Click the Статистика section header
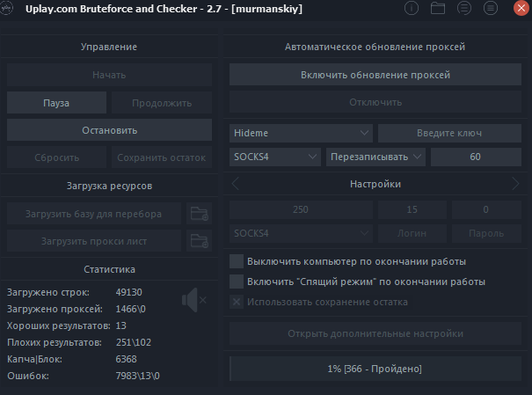 [x=109, y=269]
